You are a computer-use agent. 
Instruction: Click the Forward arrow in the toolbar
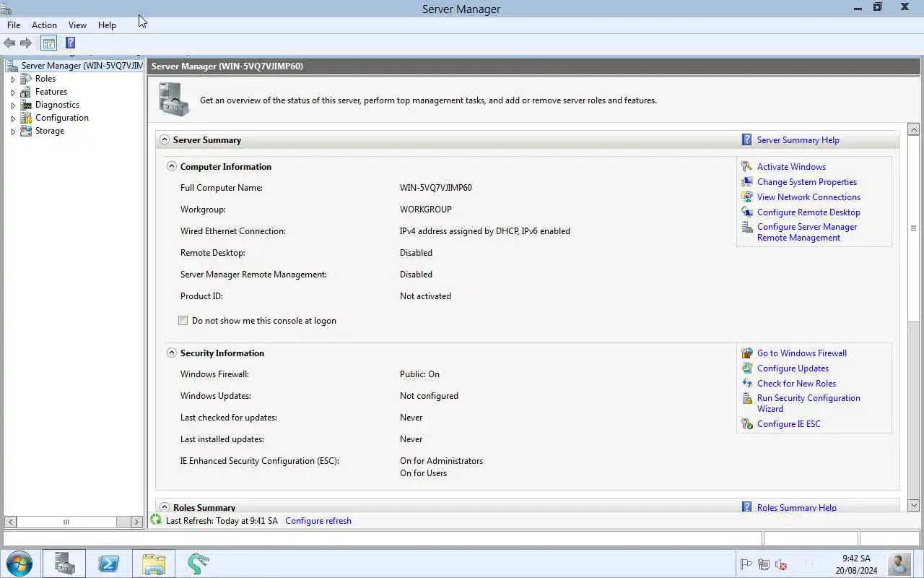tap(26, 43)
